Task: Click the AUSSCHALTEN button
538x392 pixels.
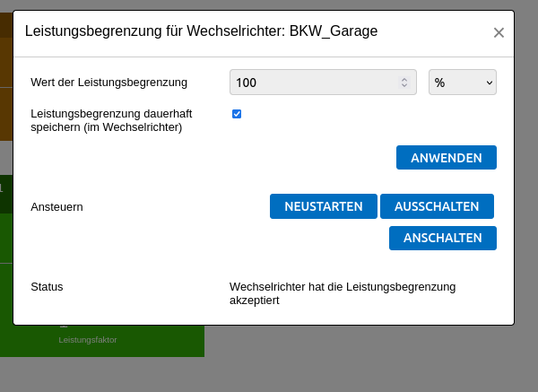Action: pyautogui.click(x=437, y=206)
